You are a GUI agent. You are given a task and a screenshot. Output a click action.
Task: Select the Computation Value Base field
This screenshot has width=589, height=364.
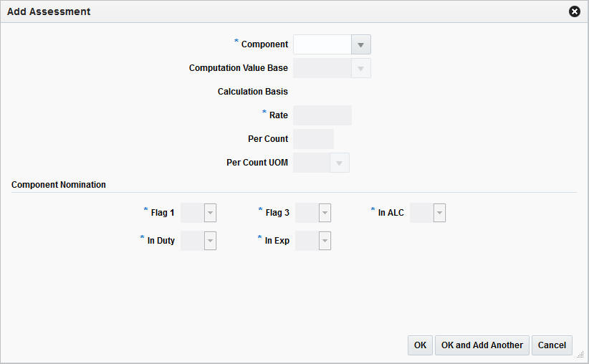point(322,69)
